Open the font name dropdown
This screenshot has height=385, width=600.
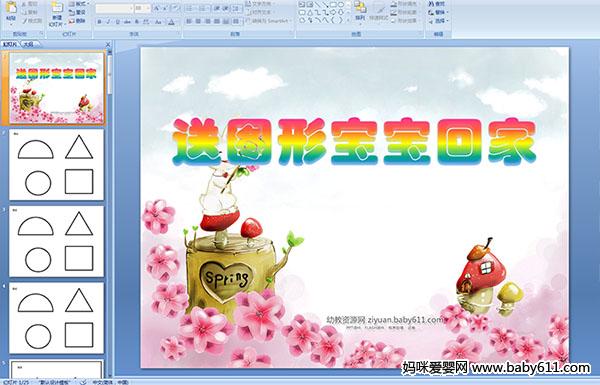pyautogui.click(x=131, y=8)
